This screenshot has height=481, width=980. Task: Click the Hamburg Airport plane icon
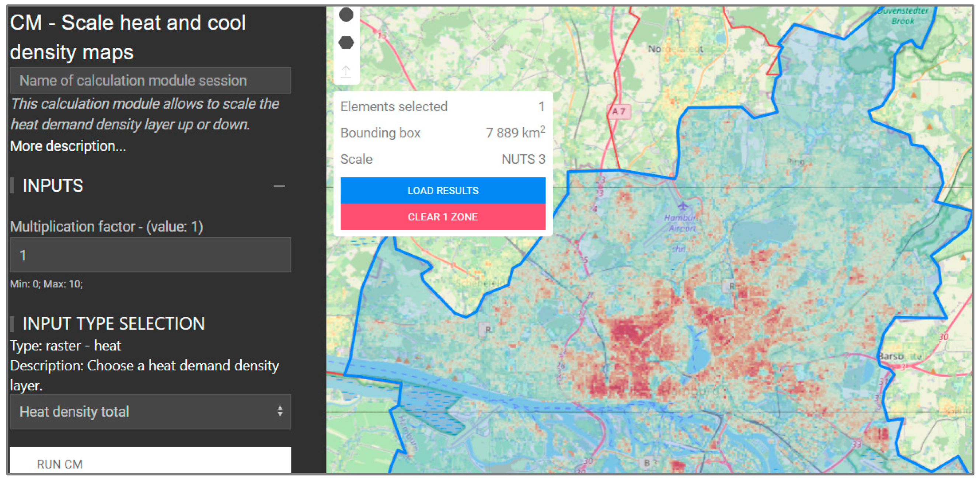point(683,206)
